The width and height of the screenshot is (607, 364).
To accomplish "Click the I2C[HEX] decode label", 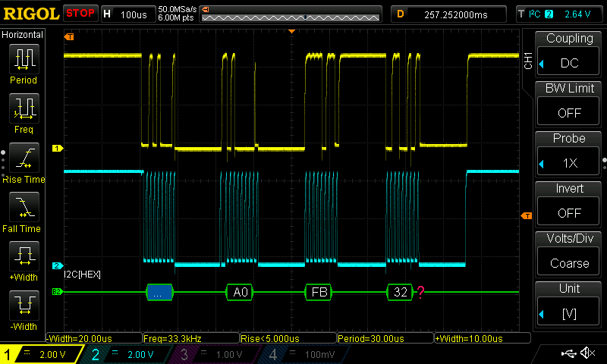I will click(x=83, y=275).
